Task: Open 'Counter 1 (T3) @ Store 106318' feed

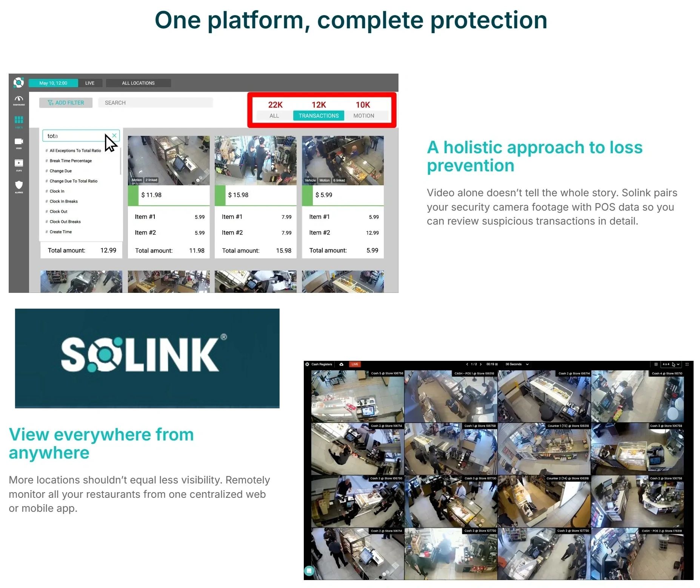Action: pyautogui.click(x=544, y=449)
